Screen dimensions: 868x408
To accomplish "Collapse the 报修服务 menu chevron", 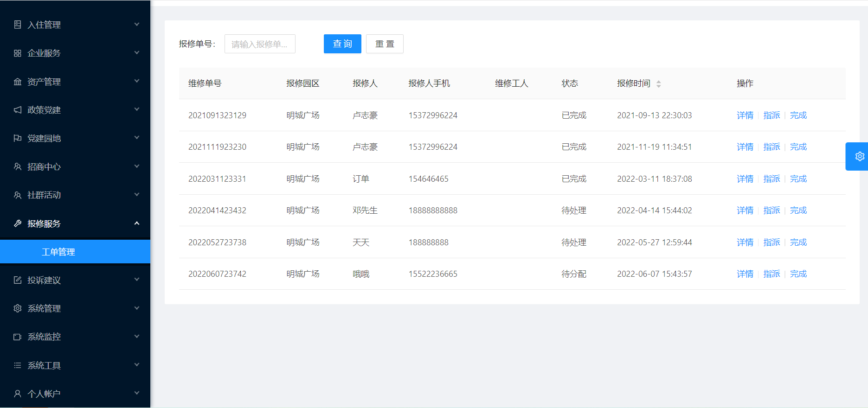I will pos(137,223).
